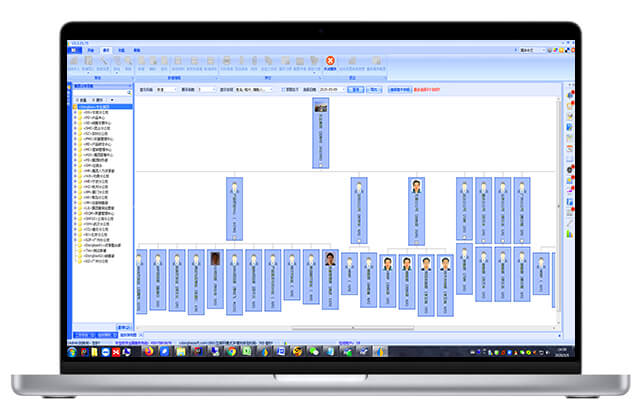Open the date picker dropdown in filter bar
The width and height of the screenshot is (643, 413).
point(349,89)
